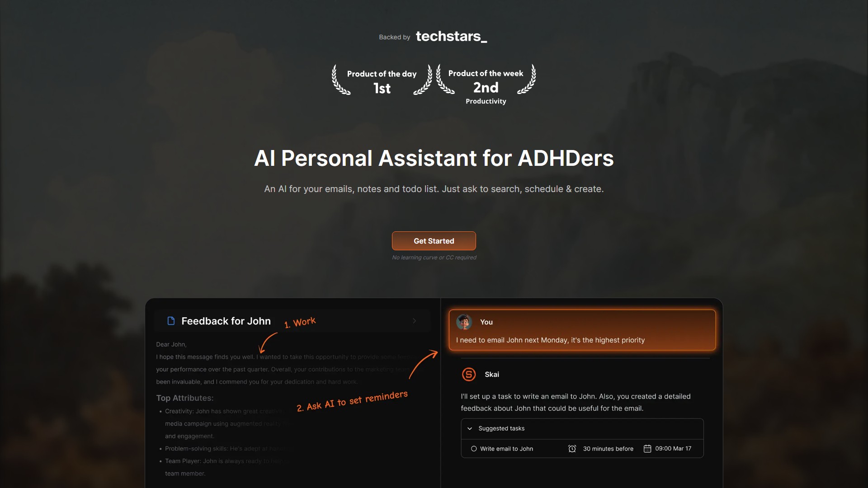Image resolution: width=868 pixels, height=488 pixels.
Task: Collapse the Suggested tasks section
Action: click(470, 428)
